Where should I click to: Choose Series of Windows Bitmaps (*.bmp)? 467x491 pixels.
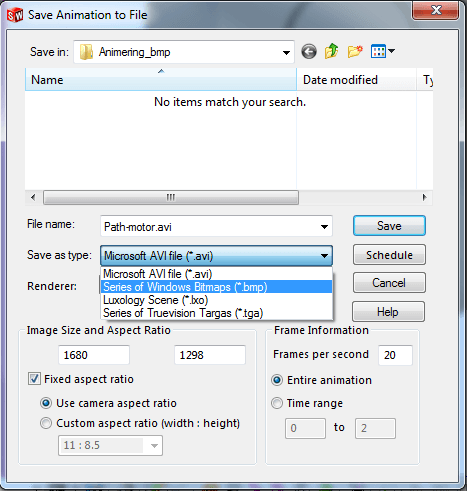216,287
